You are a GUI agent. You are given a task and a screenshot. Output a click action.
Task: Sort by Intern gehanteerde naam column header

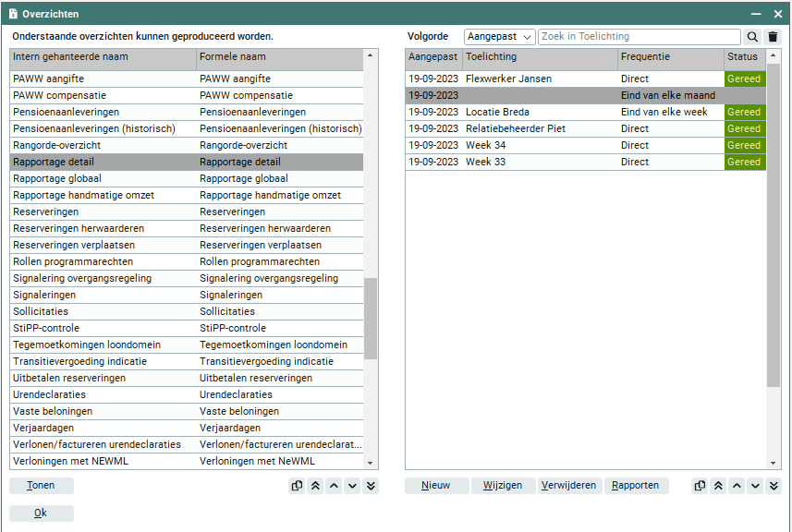point(102,57)
